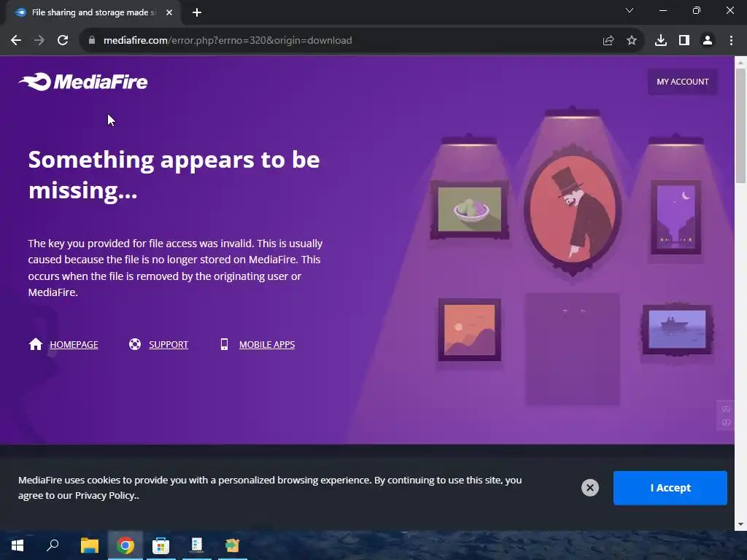This screenshot has height=560, width=747.
Task: Click the MediaFire logo
Action: (x=83, y=82)
